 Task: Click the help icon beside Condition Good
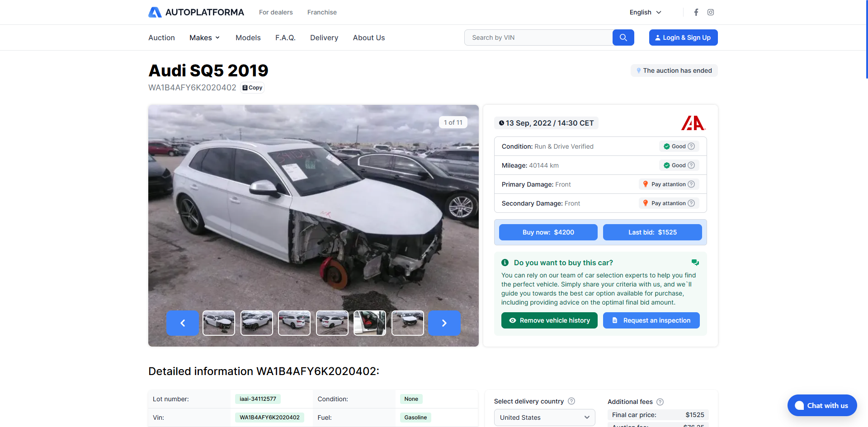(691, 146)
